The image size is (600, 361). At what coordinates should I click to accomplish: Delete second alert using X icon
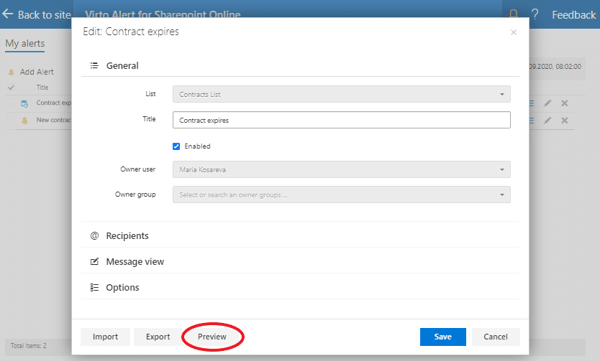click(564, 121)
